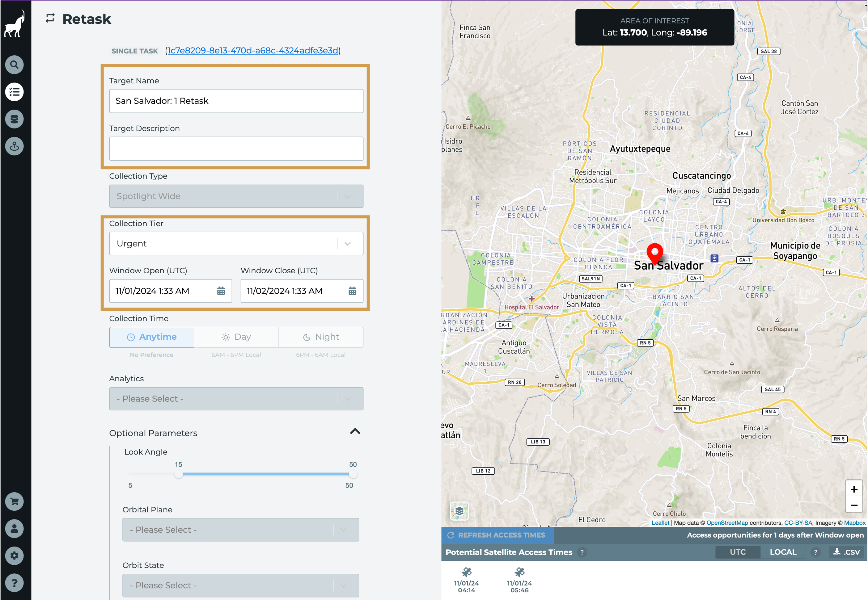Image resolution: width=868 pixels, height=600 pixels.
Task: Open the Leaflet attribution link
Action: click(x=660, y=522)
